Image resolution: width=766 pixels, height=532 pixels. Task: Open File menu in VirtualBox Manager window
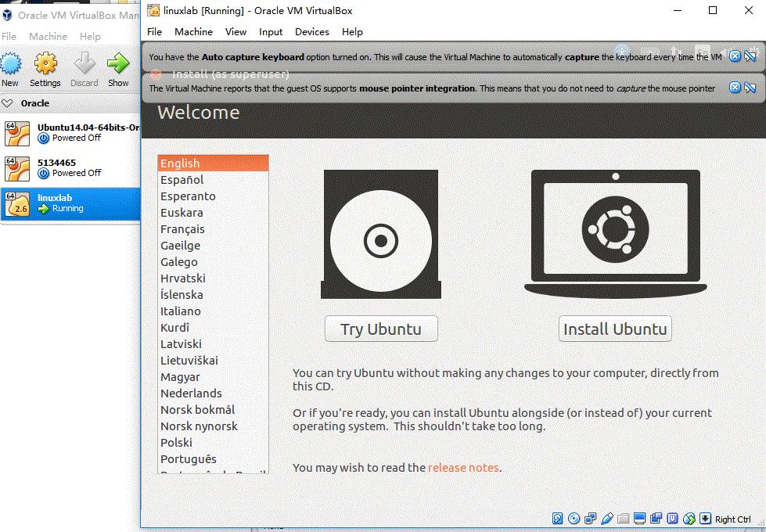coord(9,37)
